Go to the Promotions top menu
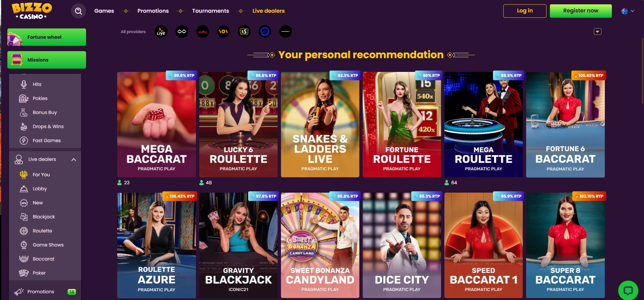The image size is (644, 300). [x=153, y=11]
